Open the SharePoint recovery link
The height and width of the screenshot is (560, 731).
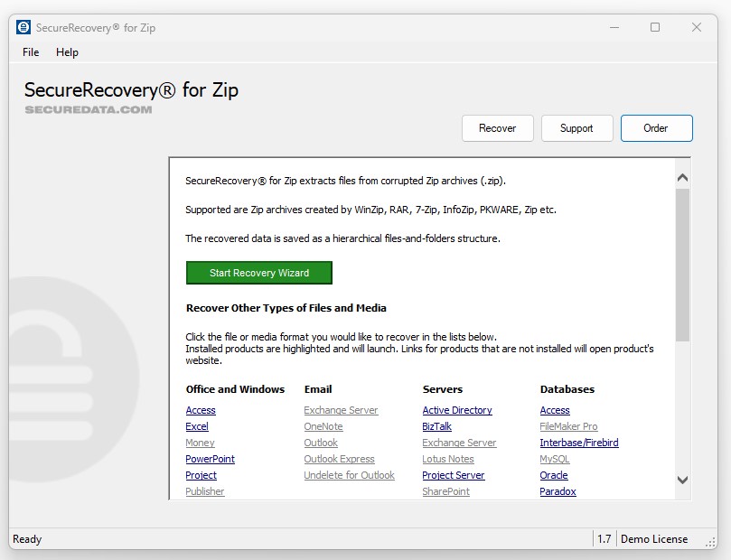tap(445, 491)
